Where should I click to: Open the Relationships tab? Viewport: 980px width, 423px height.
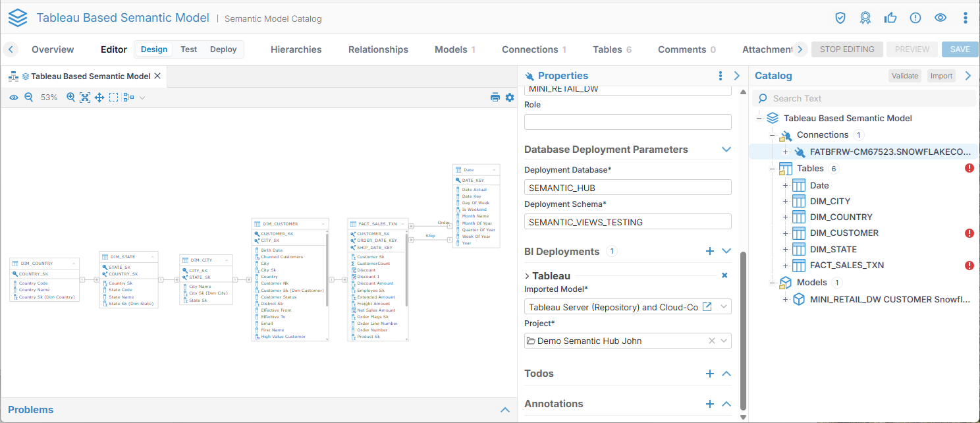(x=378, y=49)
